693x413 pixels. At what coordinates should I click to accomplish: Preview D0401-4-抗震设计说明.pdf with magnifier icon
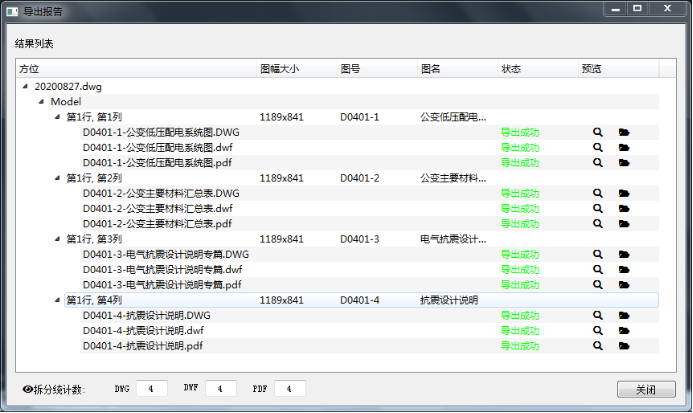click(598, 345)
